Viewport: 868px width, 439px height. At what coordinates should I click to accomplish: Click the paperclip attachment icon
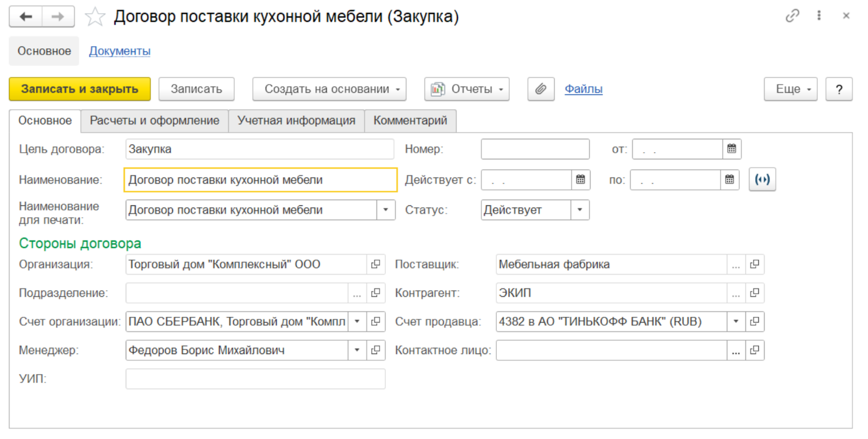coord(541,89)
